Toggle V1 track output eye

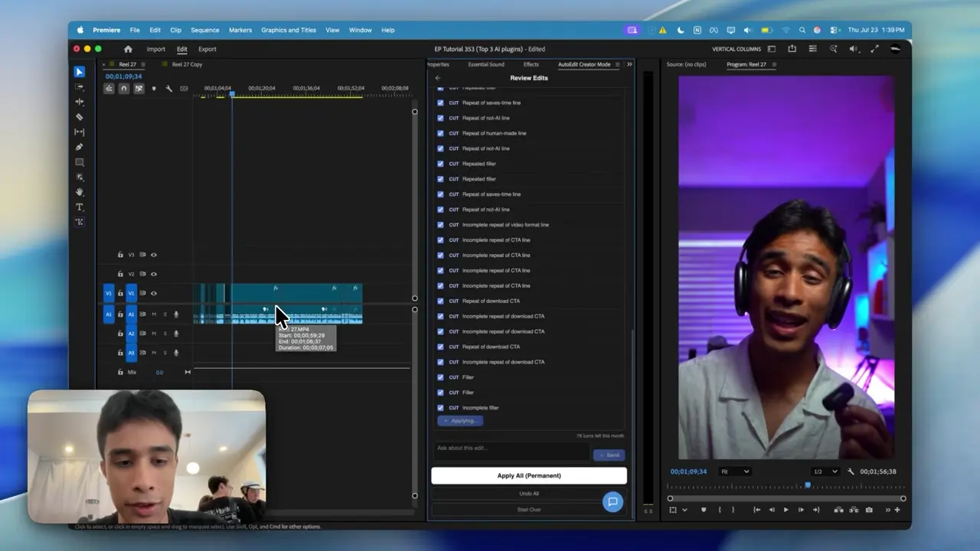click(x=154, y=293)
